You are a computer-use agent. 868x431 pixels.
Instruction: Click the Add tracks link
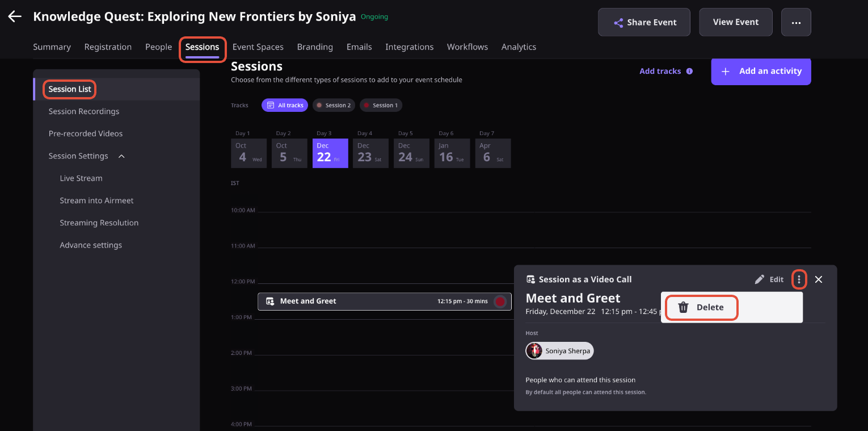(x=660, y=72)
